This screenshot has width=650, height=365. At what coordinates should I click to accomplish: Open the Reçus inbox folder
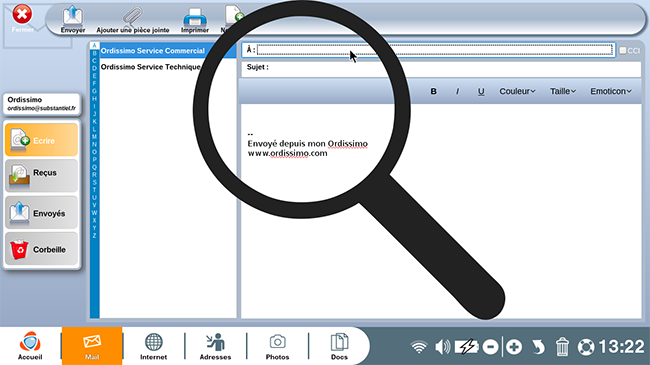click(41, 175)
